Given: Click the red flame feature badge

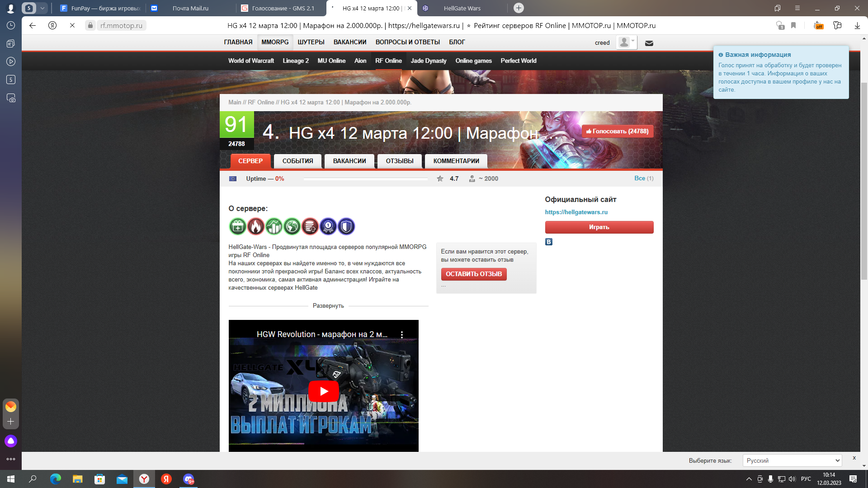Looking at the screenshot, I should pos(256,226).
